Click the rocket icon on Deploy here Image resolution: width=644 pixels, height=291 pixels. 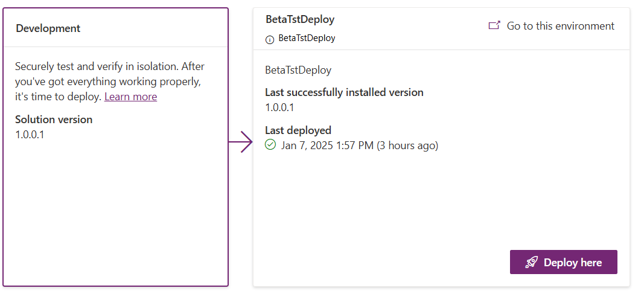click(x=532, y=262)
